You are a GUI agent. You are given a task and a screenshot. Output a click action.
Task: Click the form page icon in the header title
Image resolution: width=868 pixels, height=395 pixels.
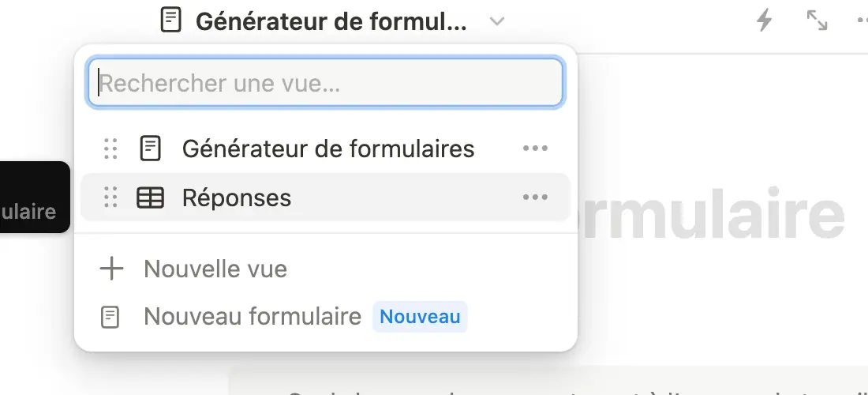[x=170, y=21]
